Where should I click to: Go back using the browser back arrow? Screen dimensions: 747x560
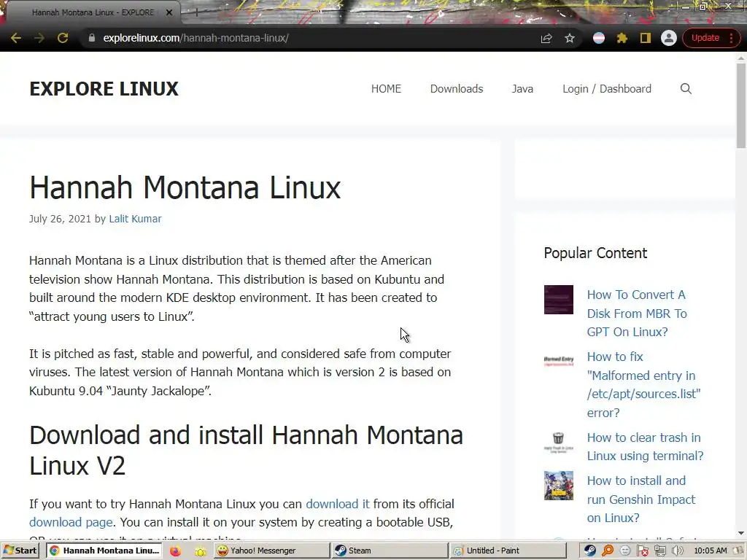pyautogui.click(x=16, y=38)
